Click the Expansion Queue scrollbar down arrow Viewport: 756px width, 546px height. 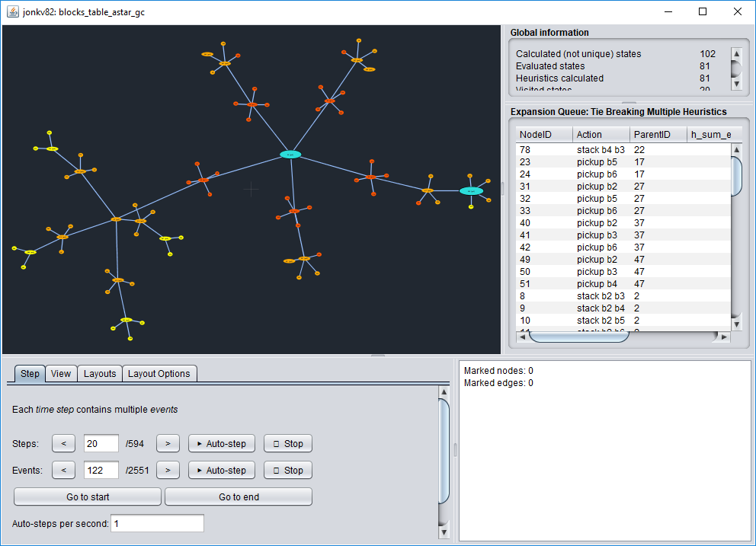click(x=736, y=325)
